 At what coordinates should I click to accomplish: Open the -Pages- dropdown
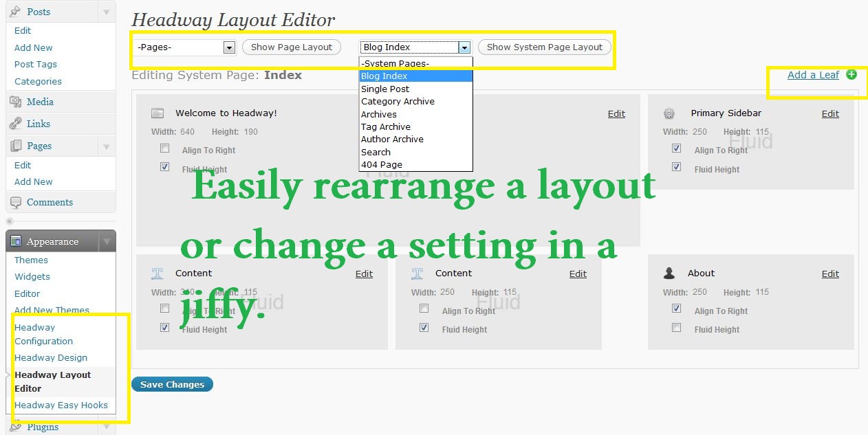pos(185,47)
